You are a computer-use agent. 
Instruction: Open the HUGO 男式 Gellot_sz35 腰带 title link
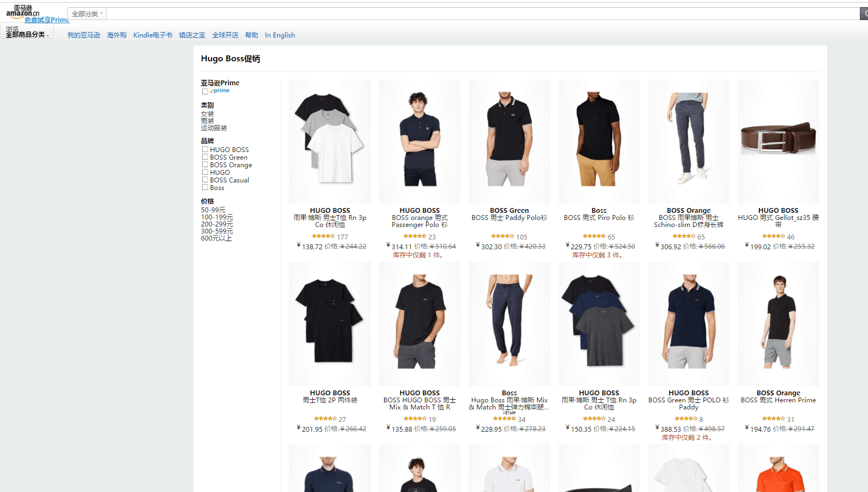pos(778,221)
